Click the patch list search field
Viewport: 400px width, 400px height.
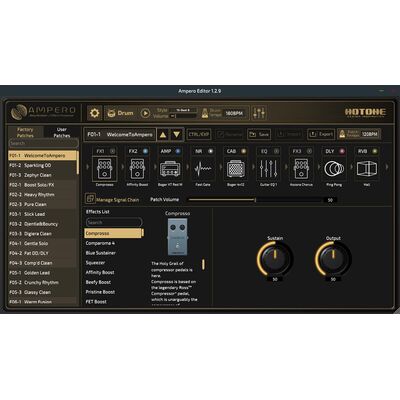pyautogui.click(x=43, y=143)
